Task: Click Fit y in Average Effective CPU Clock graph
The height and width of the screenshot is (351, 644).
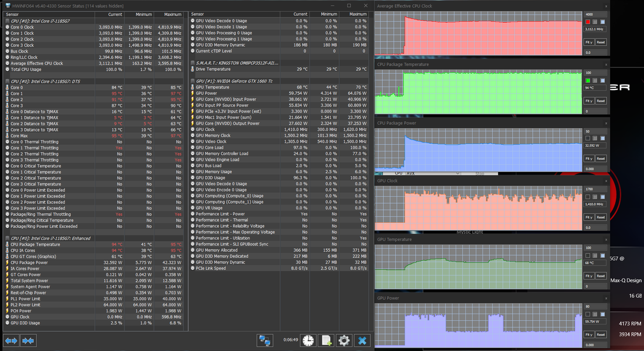Action: pos(589,42)
